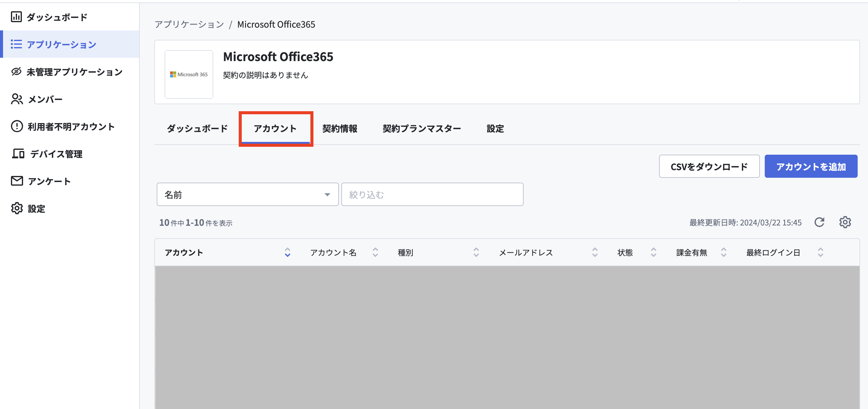Click the crossed-eye unmanaged applications icon
868x409 pixels.
tap(16, 71)
